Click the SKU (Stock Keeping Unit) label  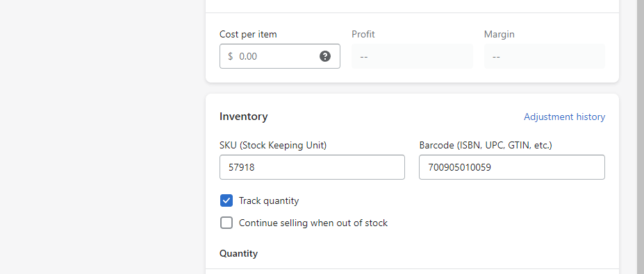[x=273, y=145]
